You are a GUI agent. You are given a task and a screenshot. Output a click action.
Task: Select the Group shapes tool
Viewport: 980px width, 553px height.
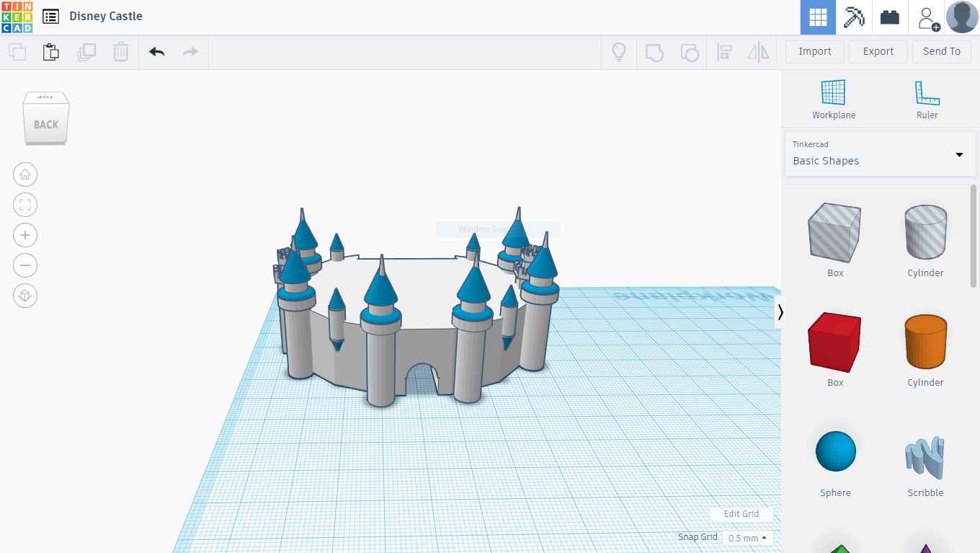(654, 52)
